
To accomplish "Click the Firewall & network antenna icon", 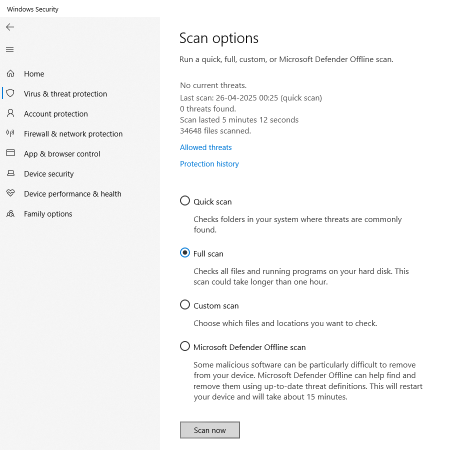I will pyautogui.click(x=10, y=133).
